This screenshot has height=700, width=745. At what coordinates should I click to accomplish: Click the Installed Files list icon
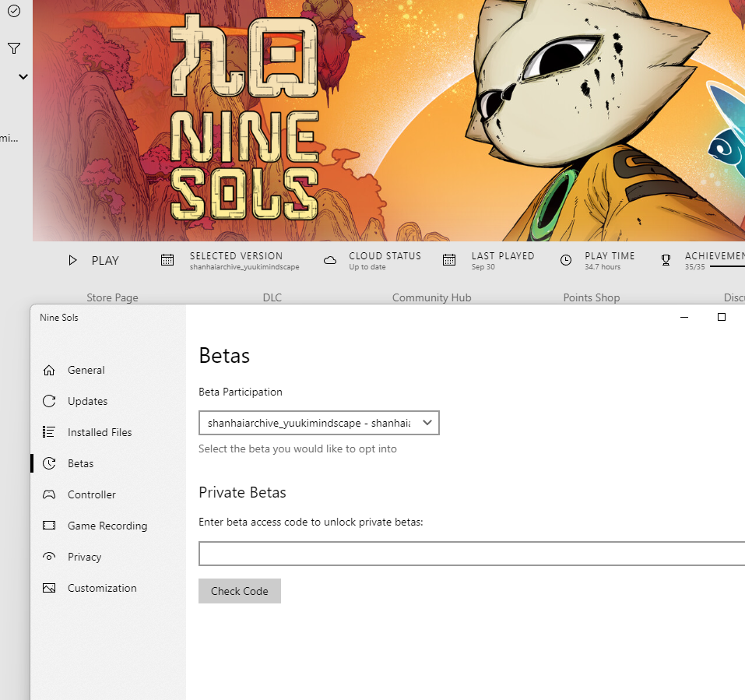[x=49, y=432]
